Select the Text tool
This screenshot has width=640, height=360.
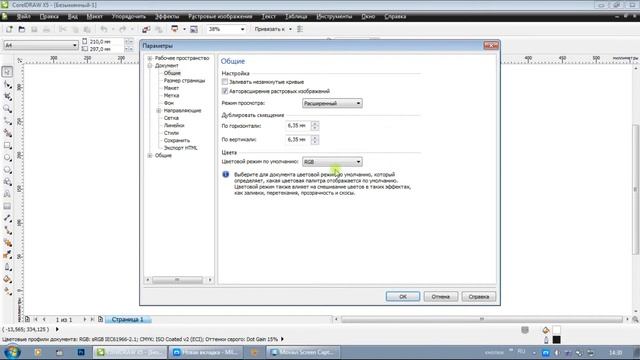pos(7,194)
